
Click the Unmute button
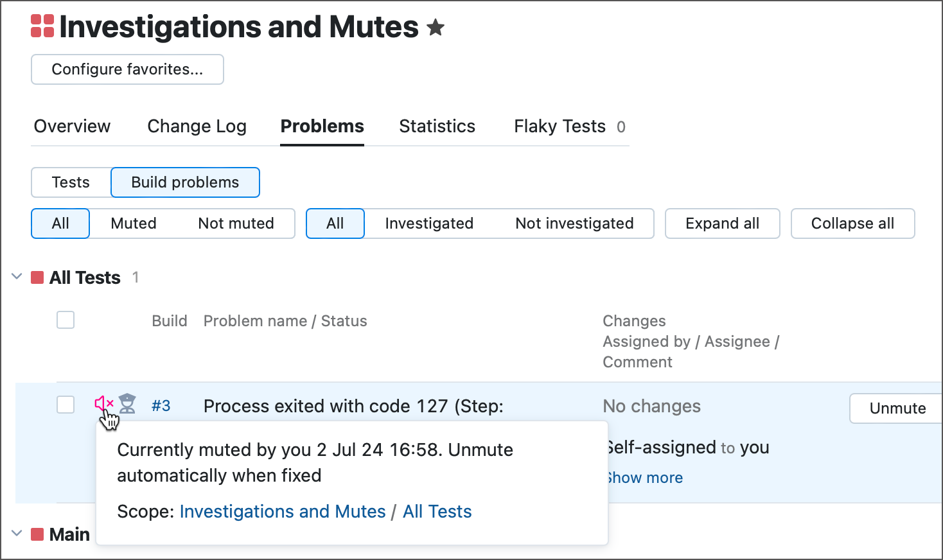pos(897,408)
